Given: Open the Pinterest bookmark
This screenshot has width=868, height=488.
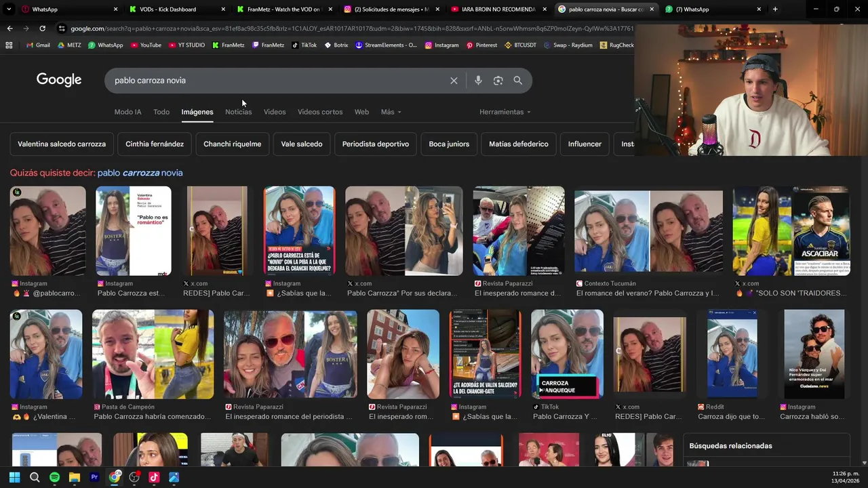Looking at the screenshot, I should (481, 45).
